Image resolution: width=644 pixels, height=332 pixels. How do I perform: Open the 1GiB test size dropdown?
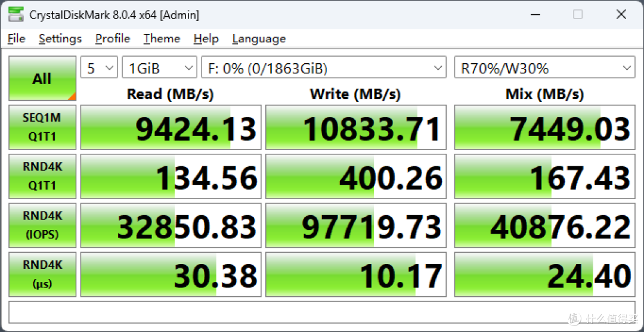pyautogui.click(x=159, y=67)
